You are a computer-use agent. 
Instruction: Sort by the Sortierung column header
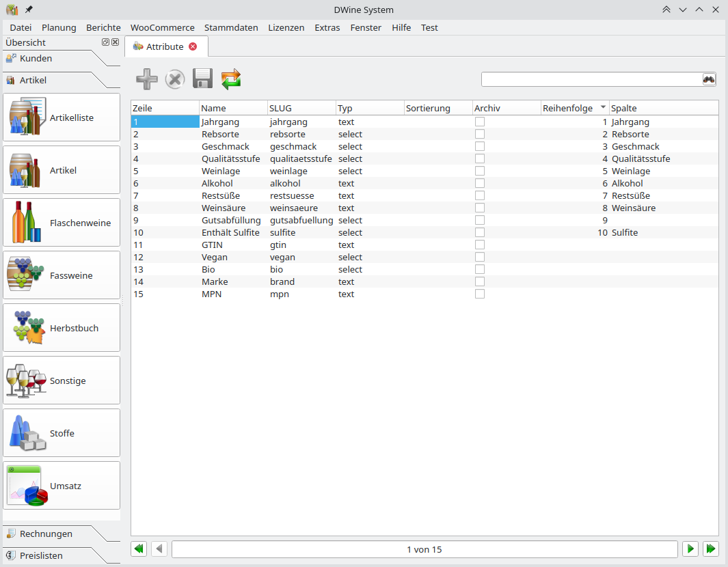coord(438,108)
